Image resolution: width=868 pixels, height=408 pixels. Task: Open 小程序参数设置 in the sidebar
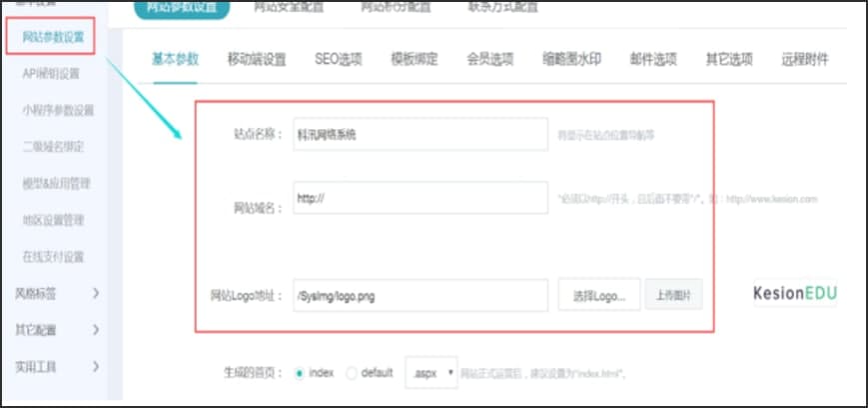coord(58,110)
